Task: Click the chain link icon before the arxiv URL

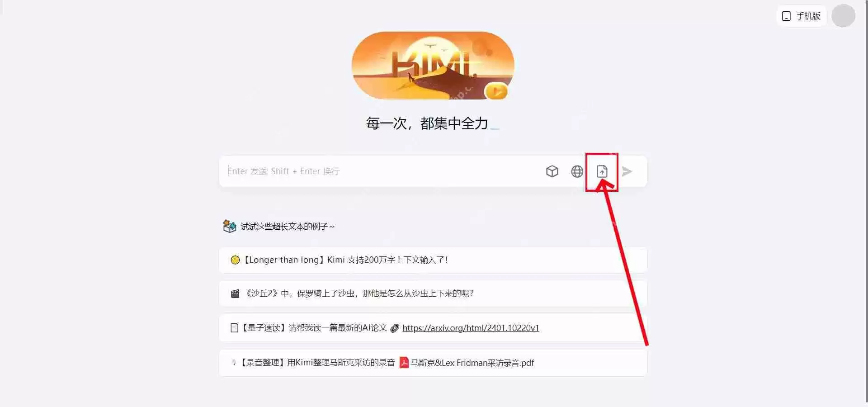Action: point(395,328)
